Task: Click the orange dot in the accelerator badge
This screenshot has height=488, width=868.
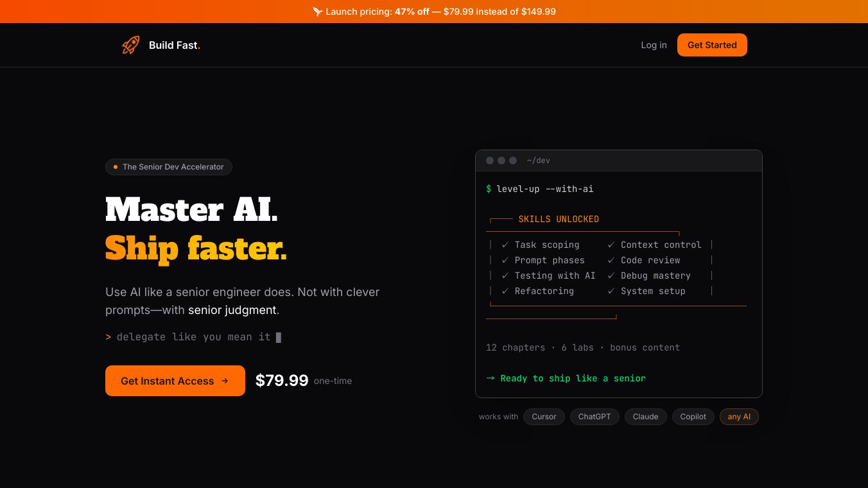Action: coord(116,167)
